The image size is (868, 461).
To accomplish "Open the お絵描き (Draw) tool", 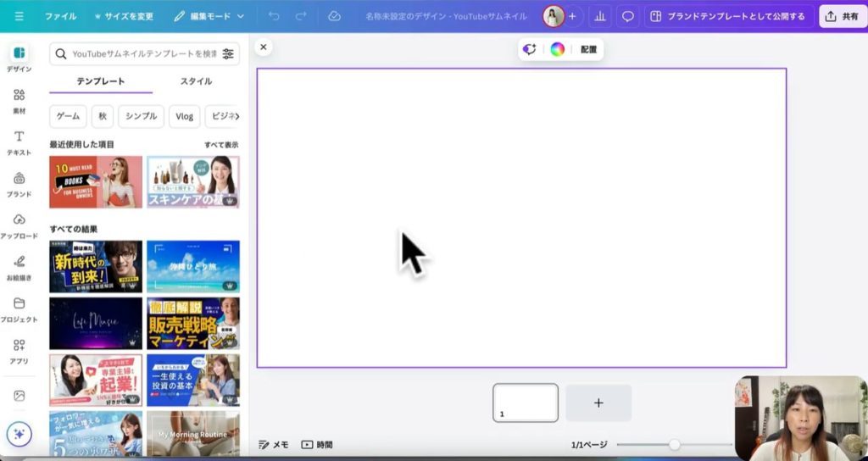I will click(x=19, y=266).
